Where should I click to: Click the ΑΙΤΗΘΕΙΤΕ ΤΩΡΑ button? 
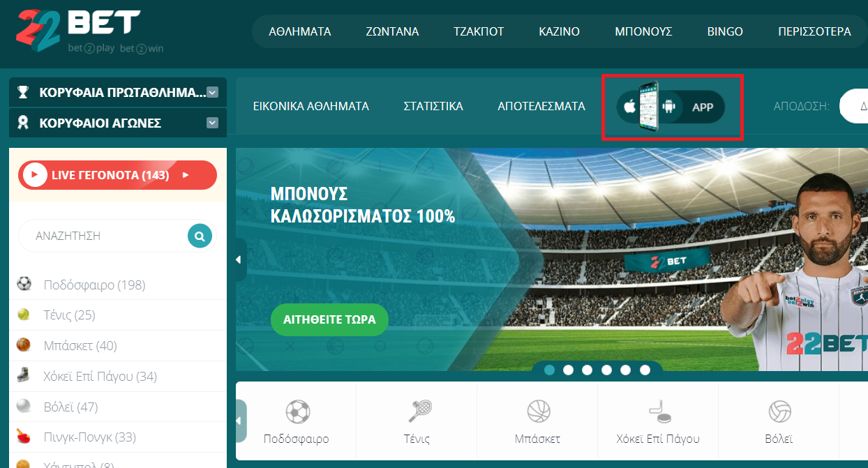tap(329, 320)
